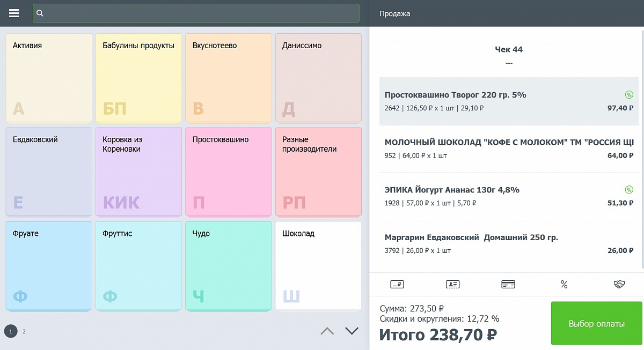Select ЭПИКА Йогурт Ананас receipt line
Viewport: 644px width, 350px height.
[x=510, y=196]
